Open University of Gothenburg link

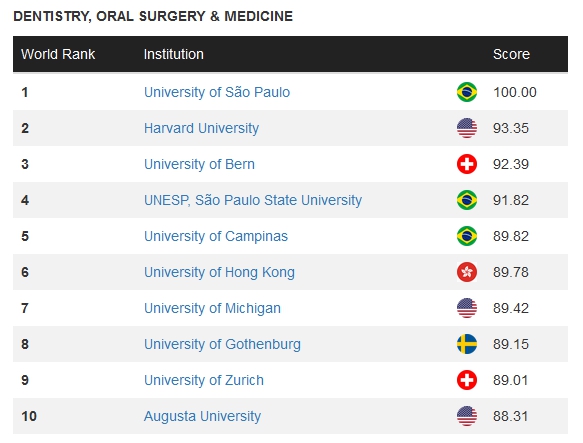pos(222,344)
